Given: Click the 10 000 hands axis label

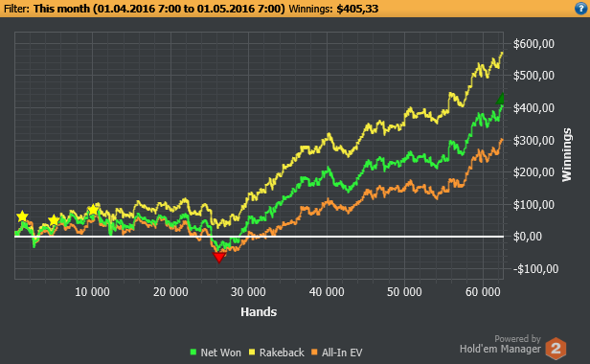Looking at the screenshot, I should point(92,292).
